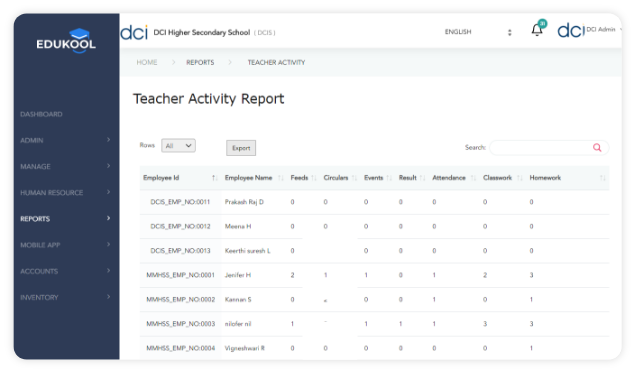This screenshot has width=635, height=373.
Task: Click employee id DCIS_EMP_NO:0013
Action: pyautogui.click(x=180, y=251)
